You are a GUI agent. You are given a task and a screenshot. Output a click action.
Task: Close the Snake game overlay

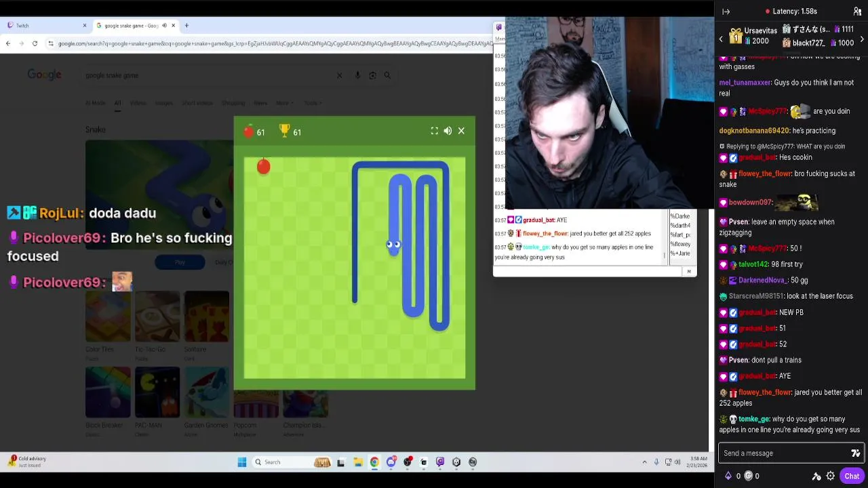461,131
